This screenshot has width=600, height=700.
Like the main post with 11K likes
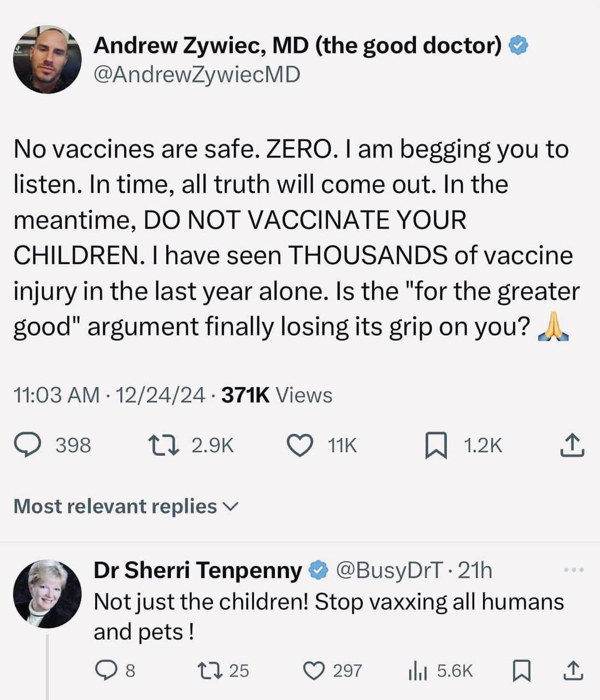click(300, 445)
